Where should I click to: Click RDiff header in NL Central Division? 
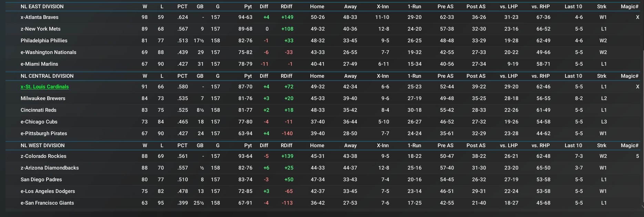tap(286, 76)
